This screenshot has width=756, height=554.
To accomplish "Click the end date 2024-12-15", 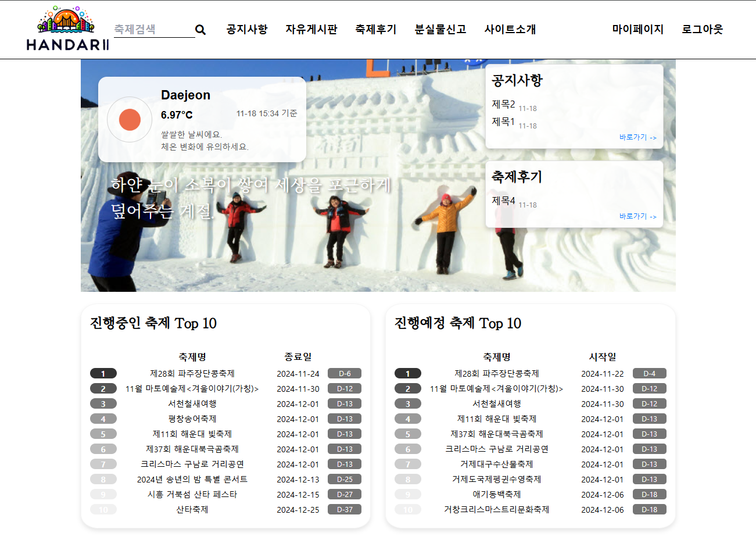I will (x=298, y=494).
